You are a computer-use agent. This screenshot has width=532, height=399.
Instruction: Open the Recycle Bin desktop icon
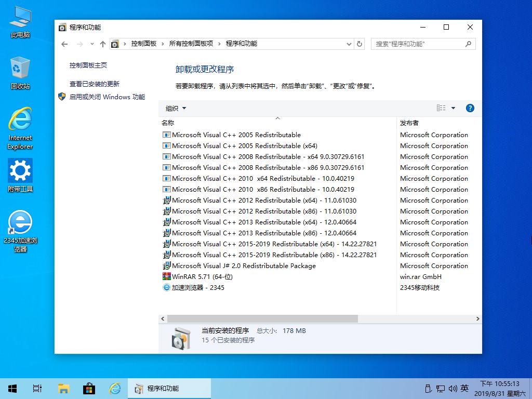[x=20, y=73]
